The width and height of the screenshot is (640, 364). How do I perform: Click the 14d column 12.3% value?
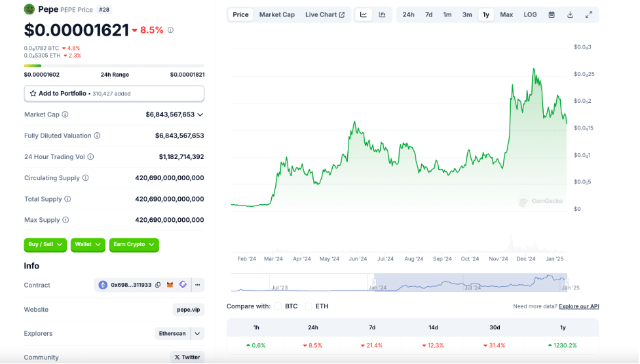tap(433, 345)
